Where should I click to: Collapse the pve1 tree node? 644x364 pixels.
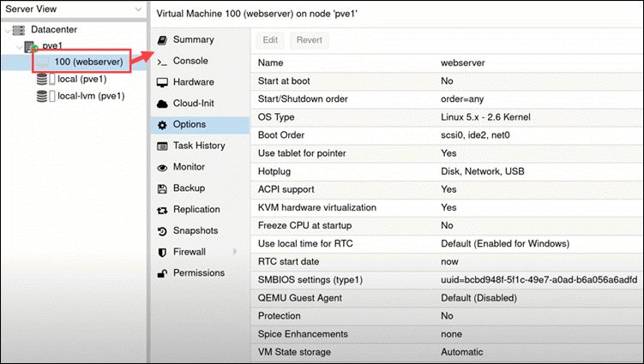pyautogui.click(x=19, y=47)
